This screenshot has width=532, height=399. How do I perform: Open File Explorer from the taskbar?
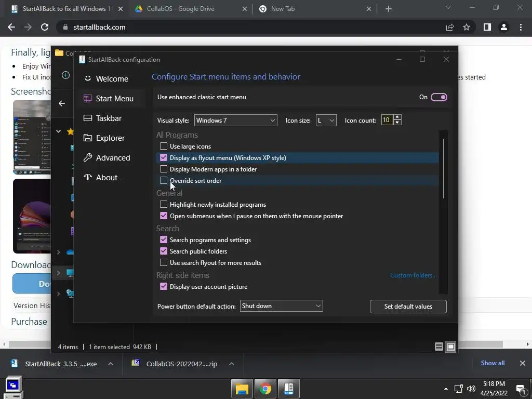pyautogui.click(x=242, y=389)
